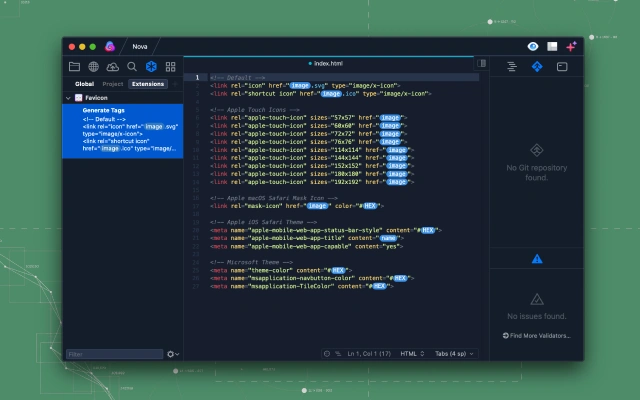
Task: Click the image placeholder before .ico
Action: tap(331, 94)
